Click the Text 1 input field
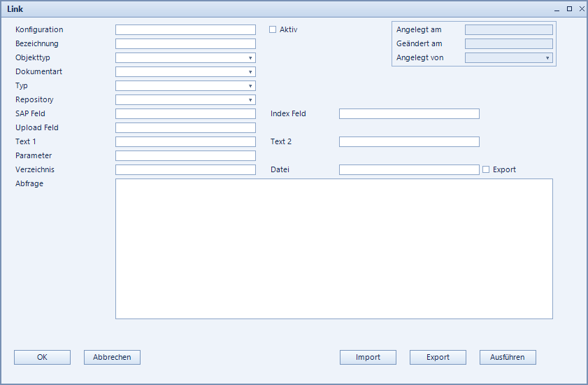 click(x=185, y=141)
